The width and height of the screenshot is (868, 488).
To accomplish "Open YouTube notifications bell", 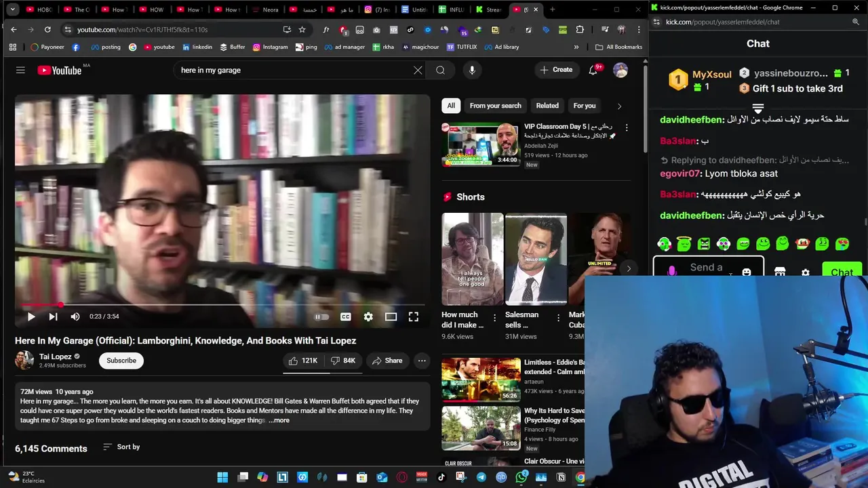I will (593, 70).
